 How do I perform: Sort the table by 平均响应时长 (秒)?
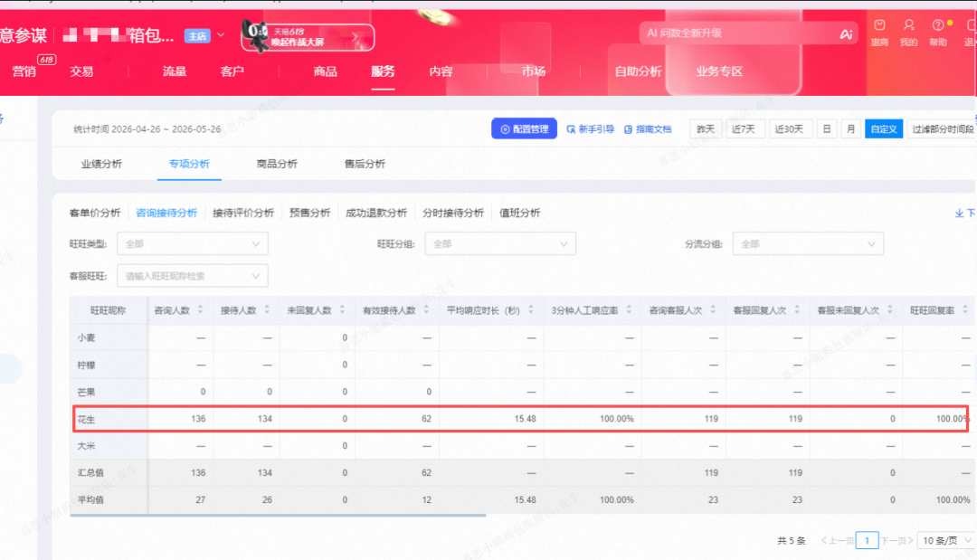click(x=531, y=309)
